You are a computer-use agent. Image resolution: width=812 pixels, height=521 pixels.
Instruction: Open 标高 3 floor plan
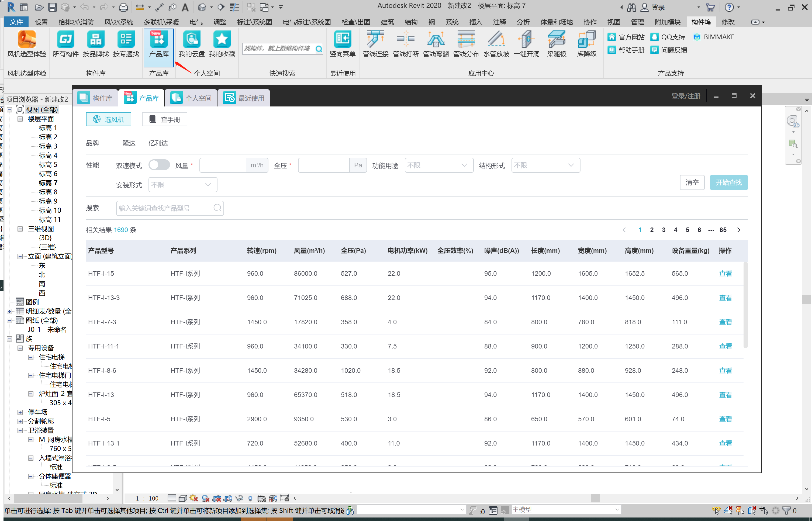pos(48,146)
